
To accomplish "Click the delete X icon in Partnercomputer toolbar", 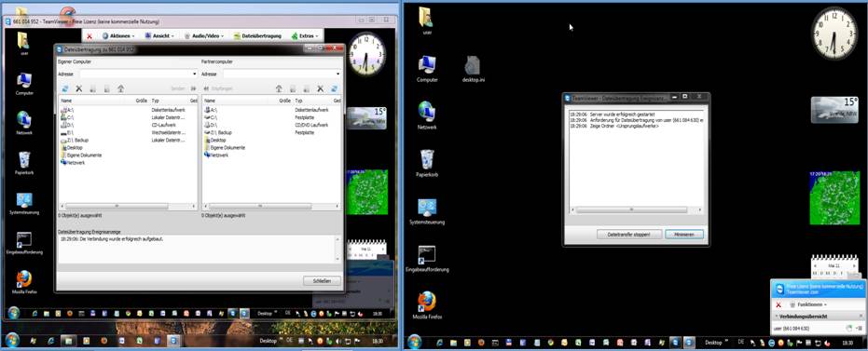I will pos(320,88).
